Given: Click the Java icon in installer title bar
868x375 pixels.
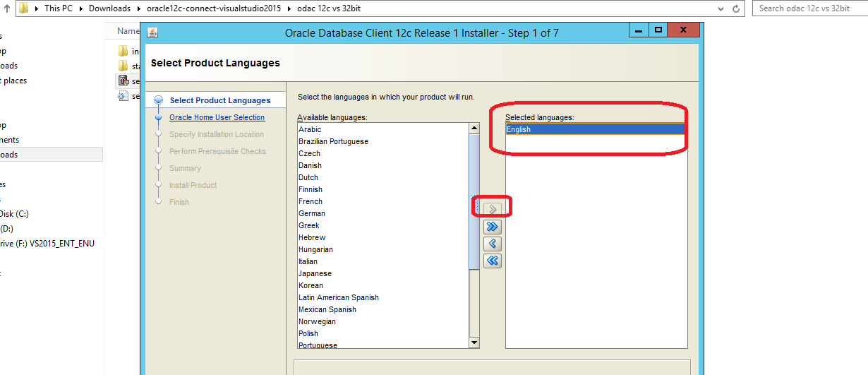Looking at the screenshot, I should [152, 32].
